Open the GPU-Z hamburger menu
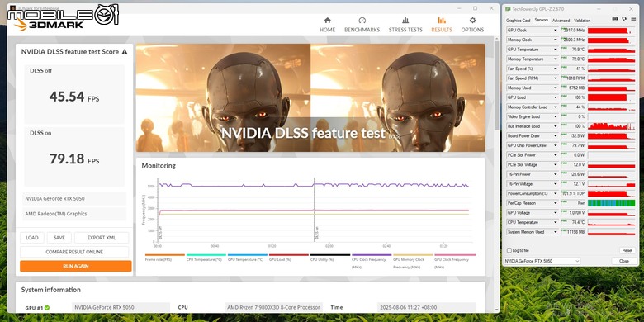644x322 pixels. [632, 19]
